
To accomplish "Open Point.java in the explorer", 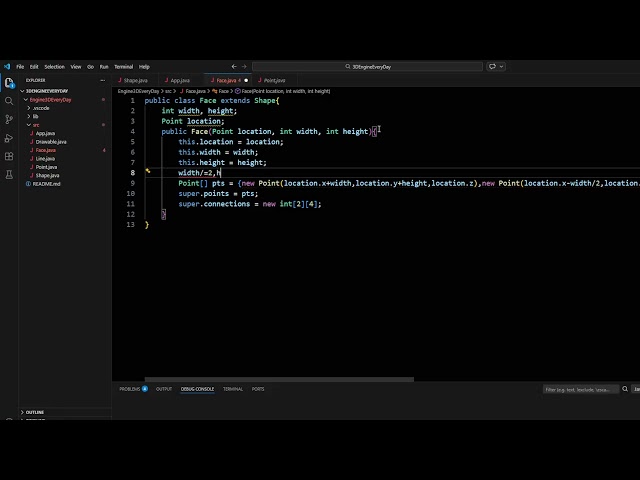I will (46, 167).
